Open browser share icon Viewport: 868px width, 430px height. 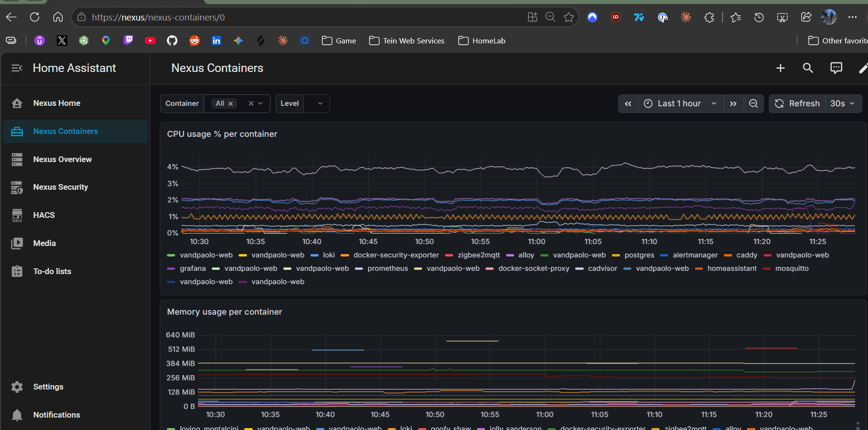806,17
